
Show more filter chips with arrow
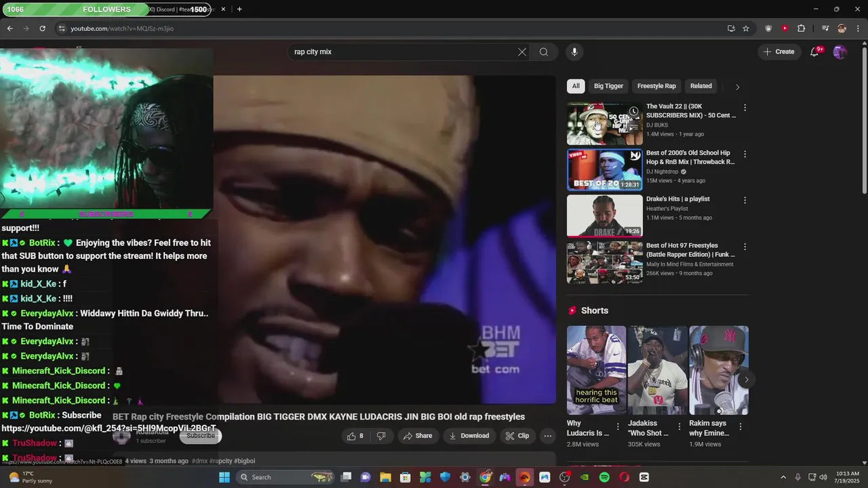point(738,87)
